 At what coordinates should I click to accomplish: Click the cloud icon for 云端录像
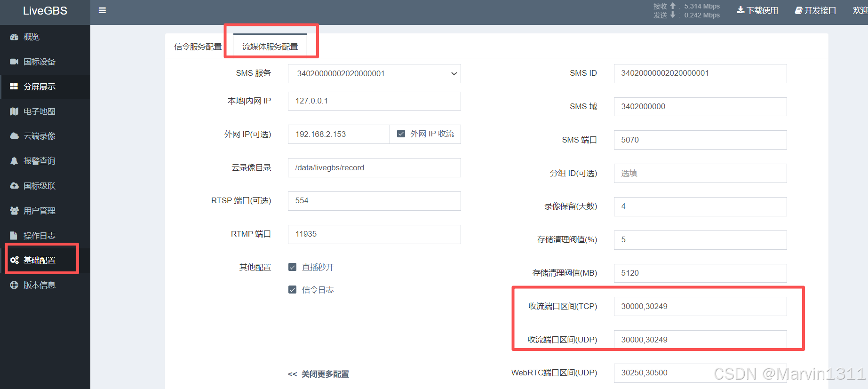click(14, 136)
